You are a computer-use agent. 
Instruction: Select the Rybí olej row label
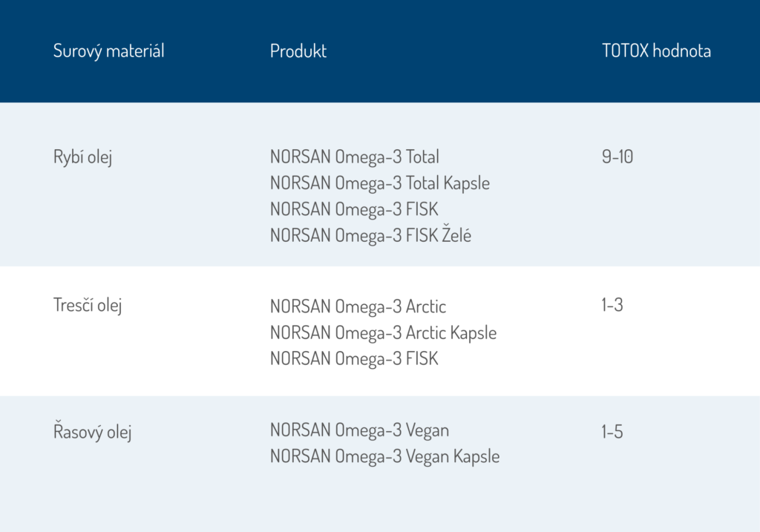(82, 158)
